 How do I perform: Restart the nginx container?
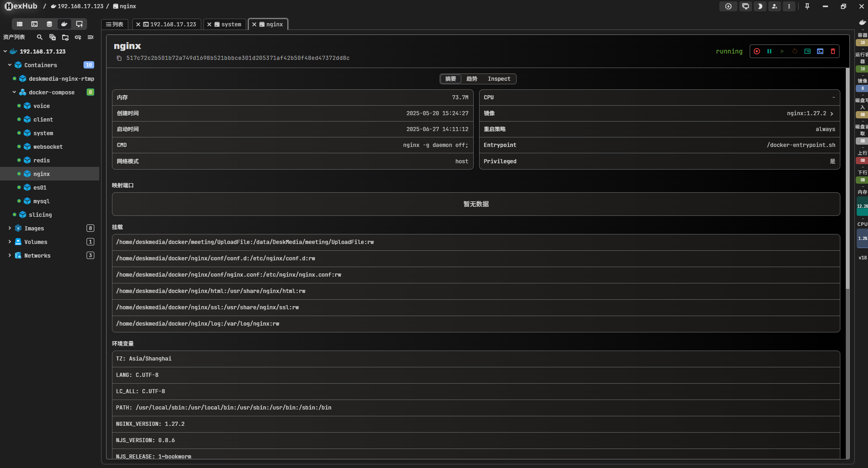click(795, 51)
